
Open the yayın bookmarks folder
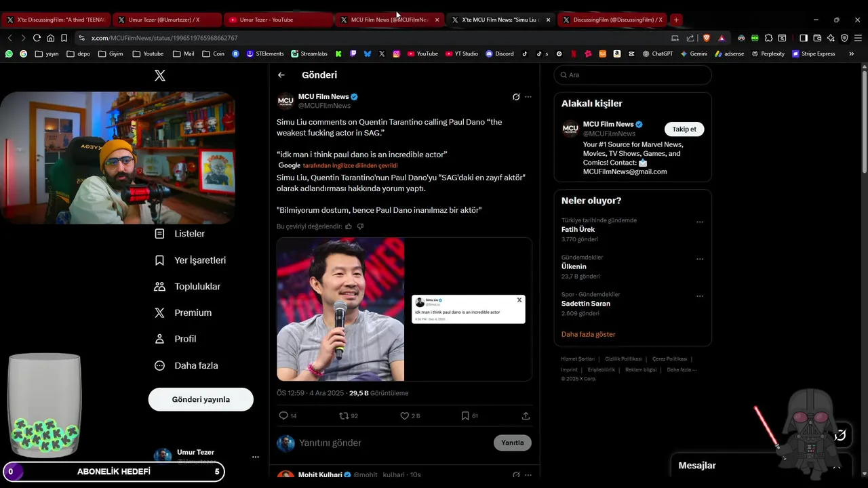point(47,54)
